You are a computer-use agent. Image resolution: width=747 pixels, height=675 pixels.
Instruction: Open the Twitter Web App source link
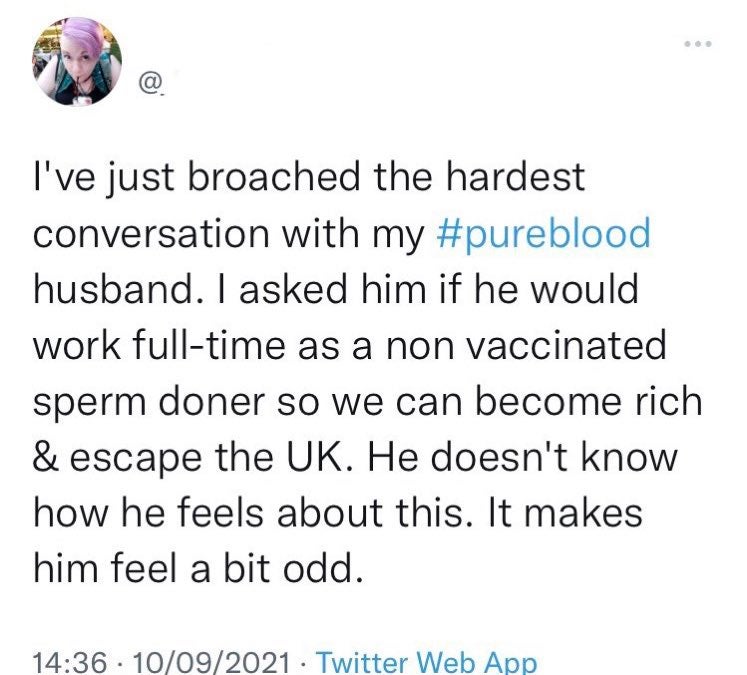point(426,663)
